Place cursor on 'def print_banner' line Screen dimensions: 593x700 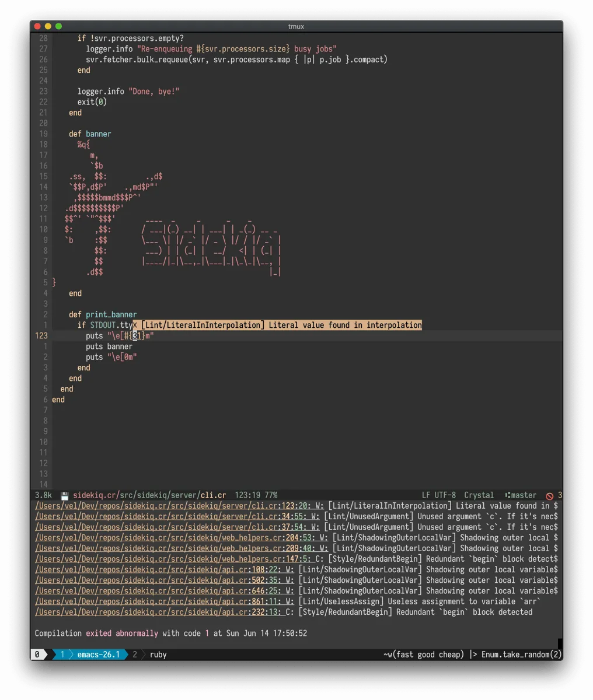pos(102,314)
